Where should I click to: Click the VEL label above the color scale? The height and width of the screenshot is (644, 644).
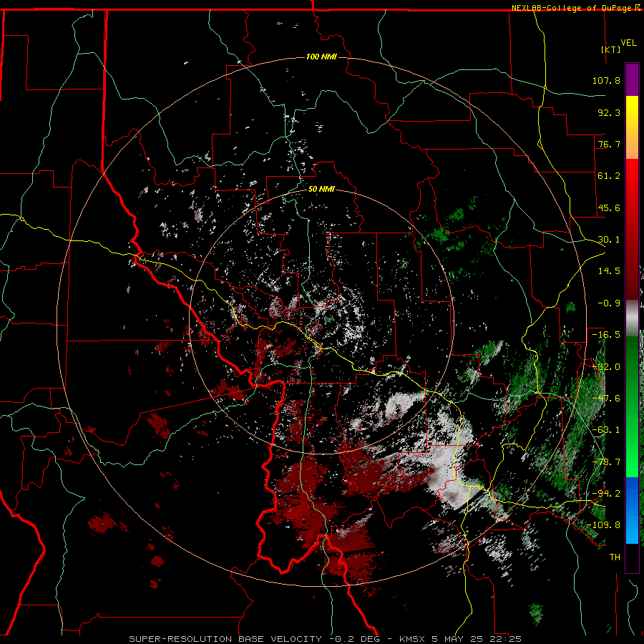pos(628,43)
